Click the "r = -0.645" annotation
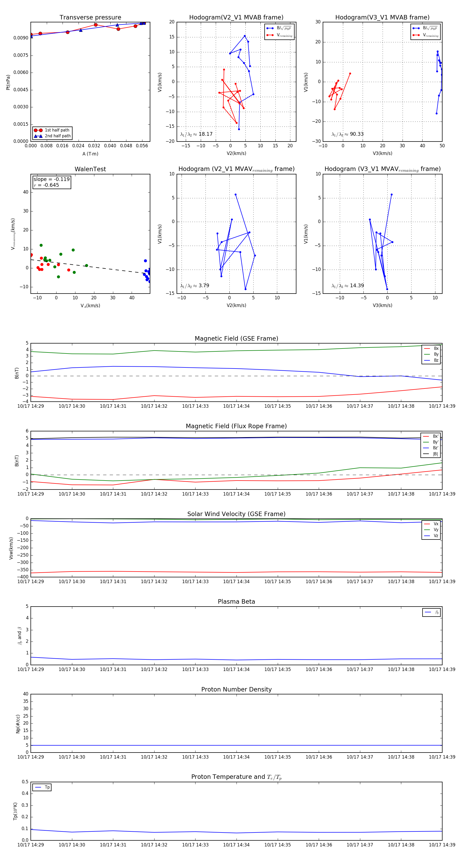Image resolution: width=473 pixels, height=868 pixels. coord(47,185)
